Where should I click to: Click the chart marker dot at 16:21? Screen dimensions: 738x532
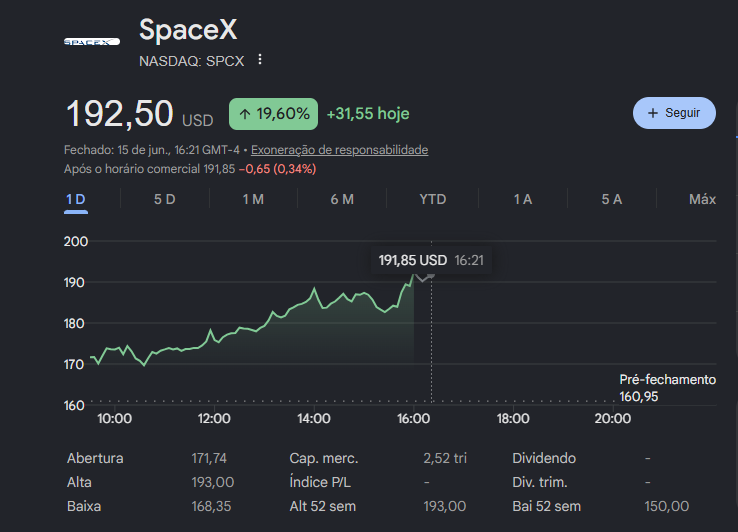point(432,276)
